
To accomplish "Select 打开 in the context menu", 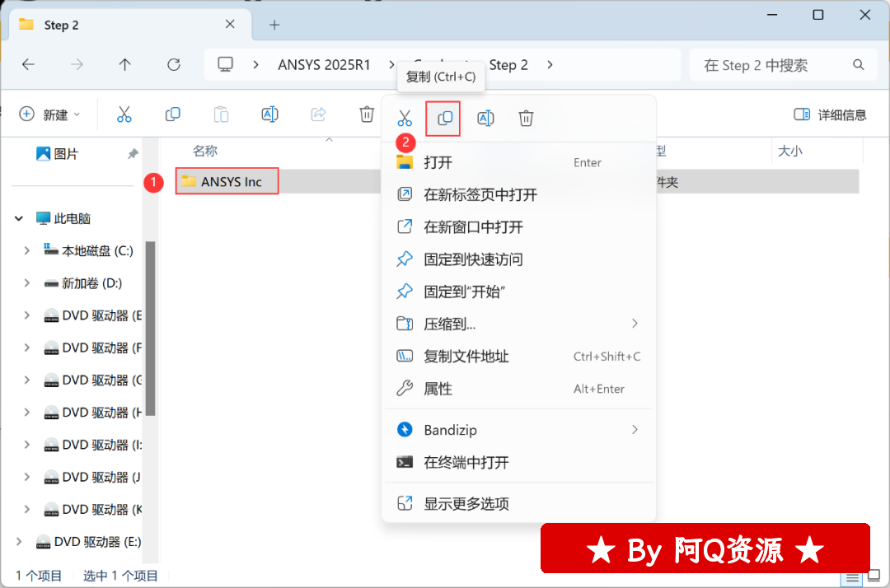I will (x=519, y=163).
